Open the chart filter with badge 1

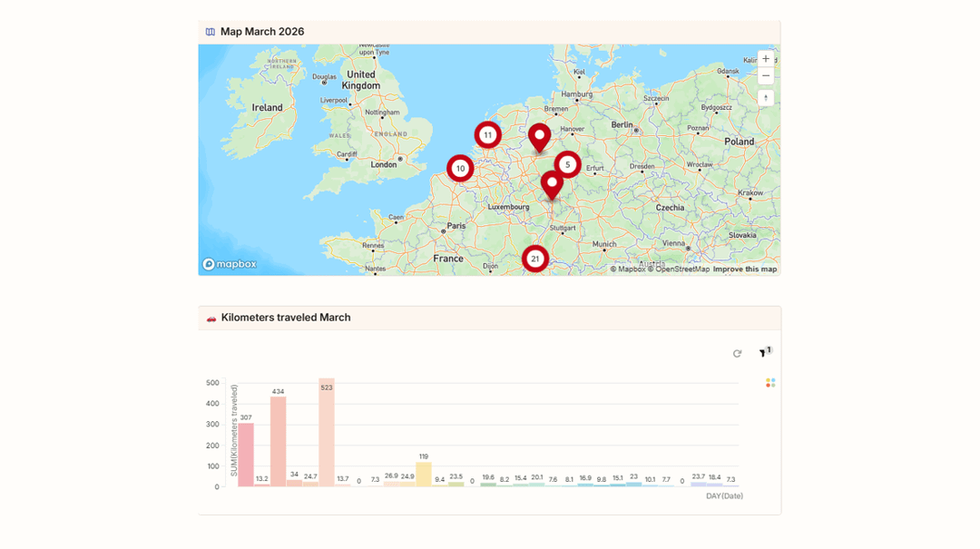763,353
